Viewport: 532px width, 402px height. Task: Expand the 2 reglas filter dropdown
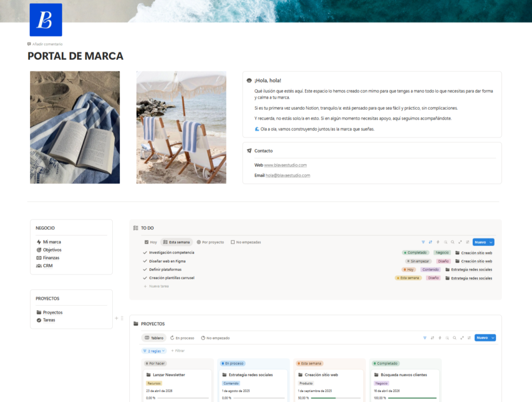(154, 351)
